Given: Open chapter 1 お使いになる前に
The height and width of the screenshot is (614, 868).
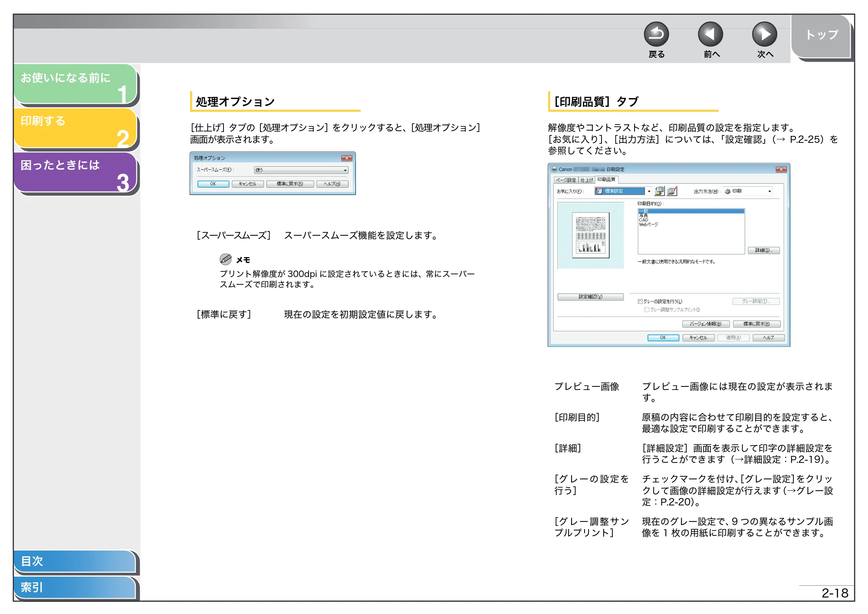Looking at the screenshot, I should coord(75,84).
